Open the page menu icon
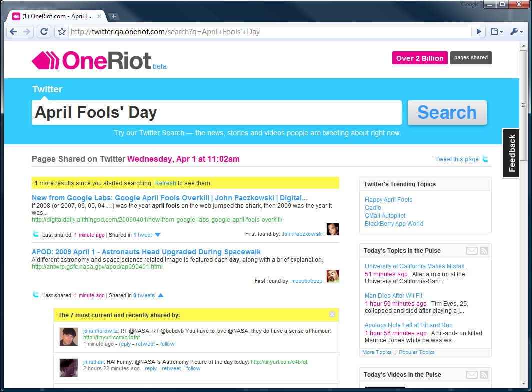Screen dimensions: 532x392 point(497,32)
